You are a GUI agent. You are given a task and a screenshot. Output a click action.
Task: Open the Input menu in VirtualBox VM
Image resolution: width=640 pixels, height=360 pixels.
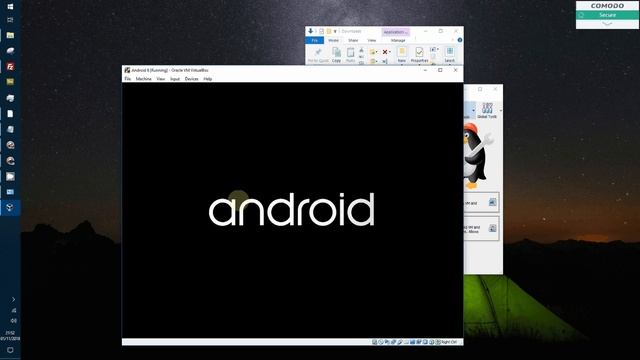175,79
